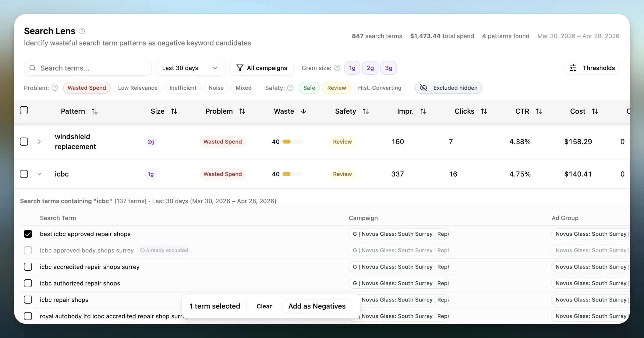
Task: Click the 337 impressions value
Action: 398,174
